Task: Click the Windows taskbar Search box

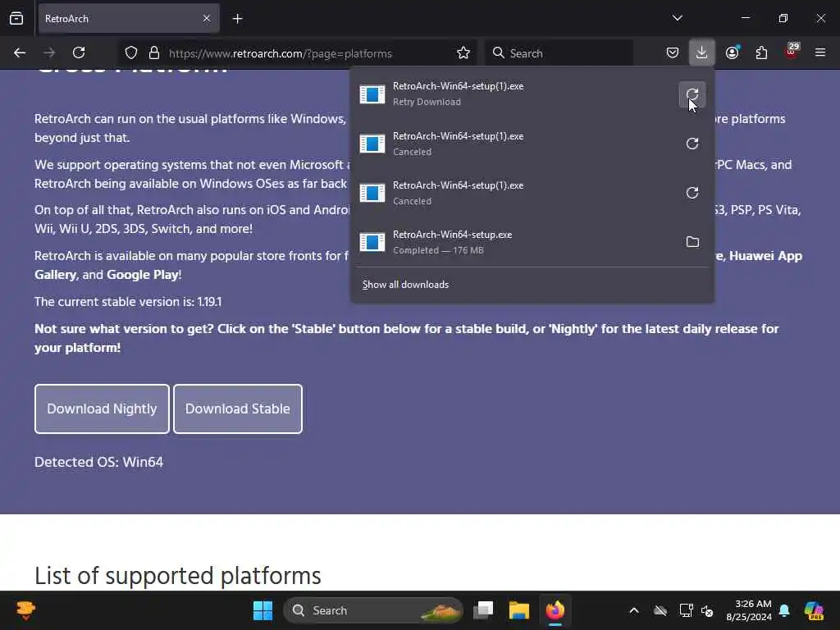Action: [x=373, y=610]
